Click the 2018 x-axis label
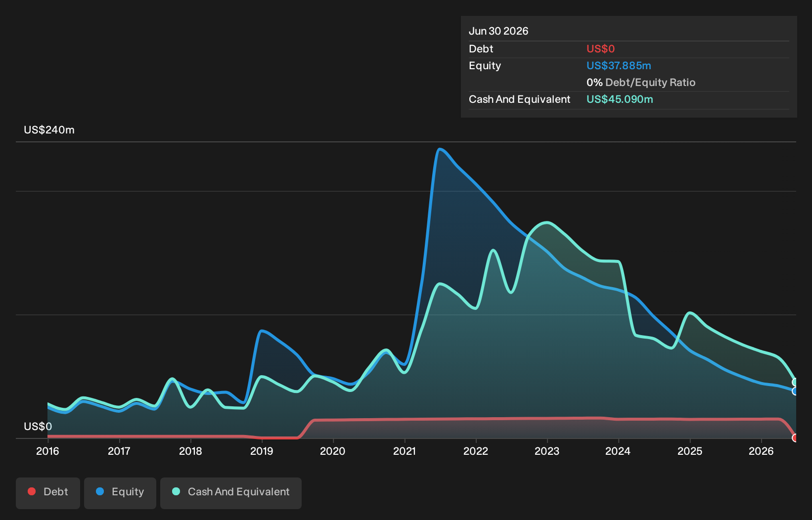Image resolution: width=812 pixels, height=520 pixels. [x=190, y=451]
